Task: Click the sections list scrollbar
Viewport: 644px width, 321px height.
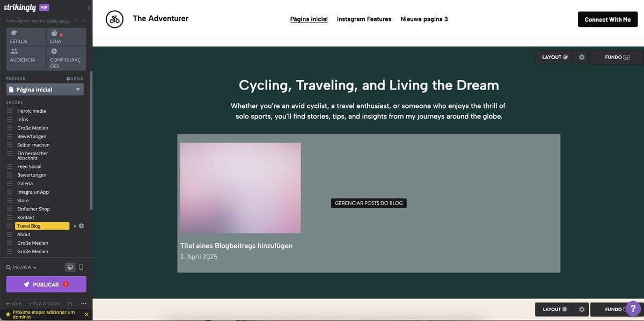Action: click(91, 141)
